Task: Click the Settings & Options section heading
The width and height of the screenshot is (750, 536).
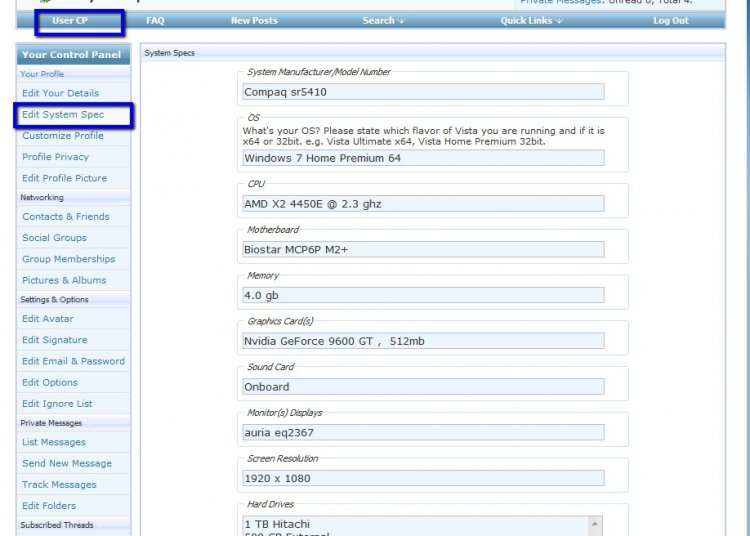Action: [54, 300]
